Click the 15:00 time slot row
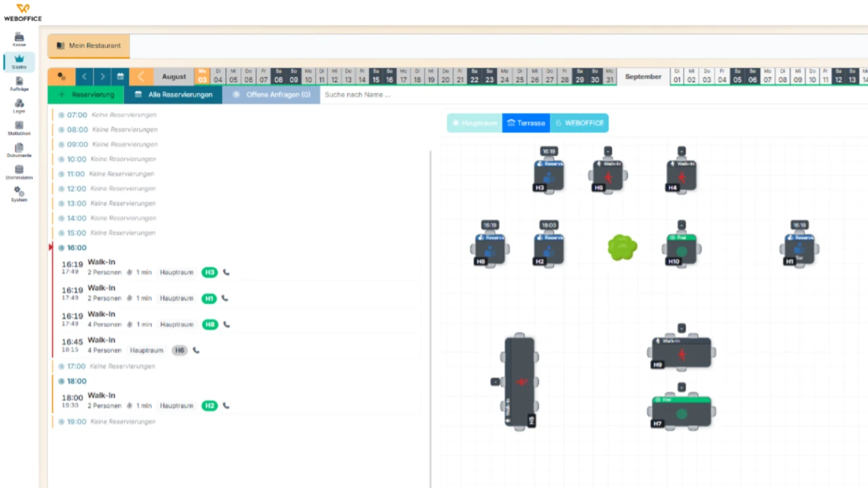The image size is (868, 488). point(237,233)
